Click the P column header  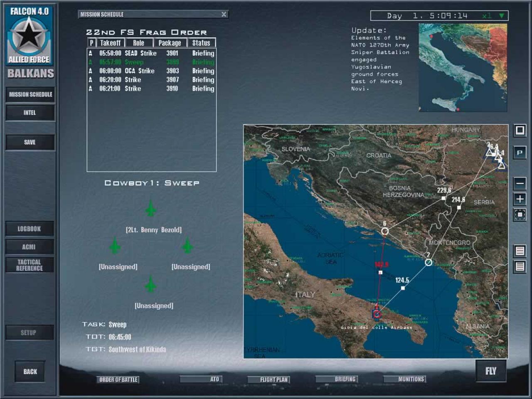pyautogui.click(x=91, y=43)
